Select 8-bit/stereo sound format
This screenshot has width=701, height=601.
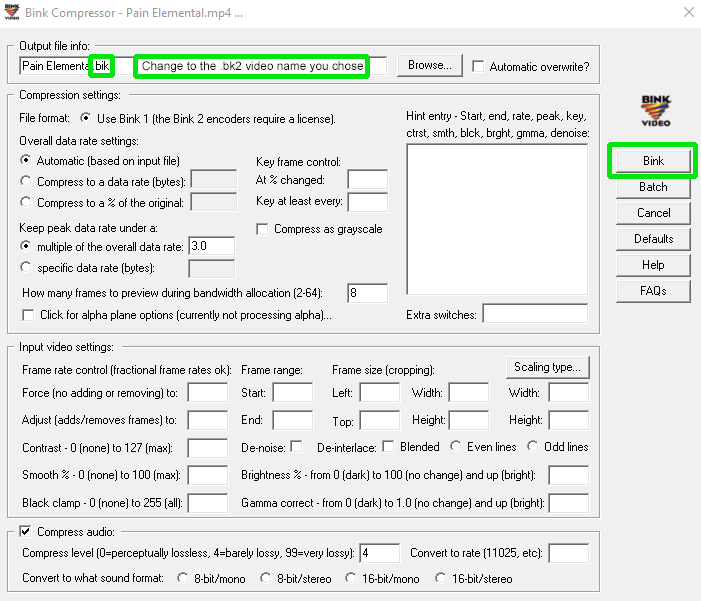[x=266, y=578]
